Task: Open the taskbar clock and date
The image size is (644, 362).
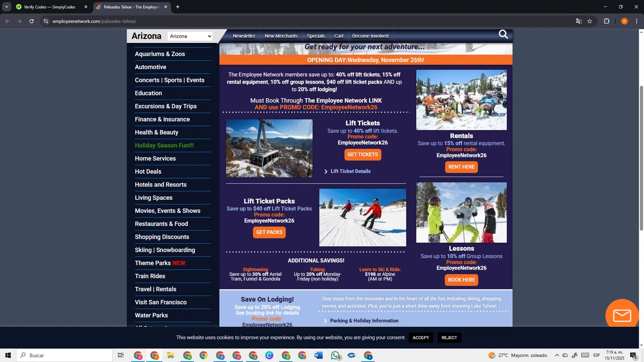Action: point(614,355)
